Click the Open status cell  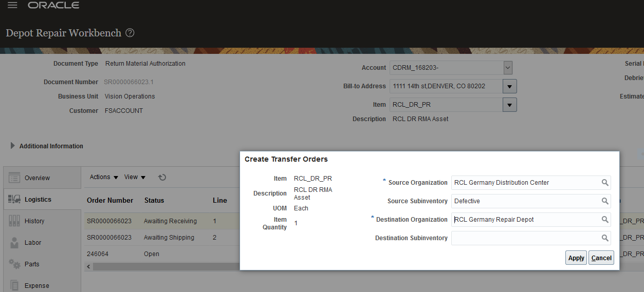[x=152, y=254]
